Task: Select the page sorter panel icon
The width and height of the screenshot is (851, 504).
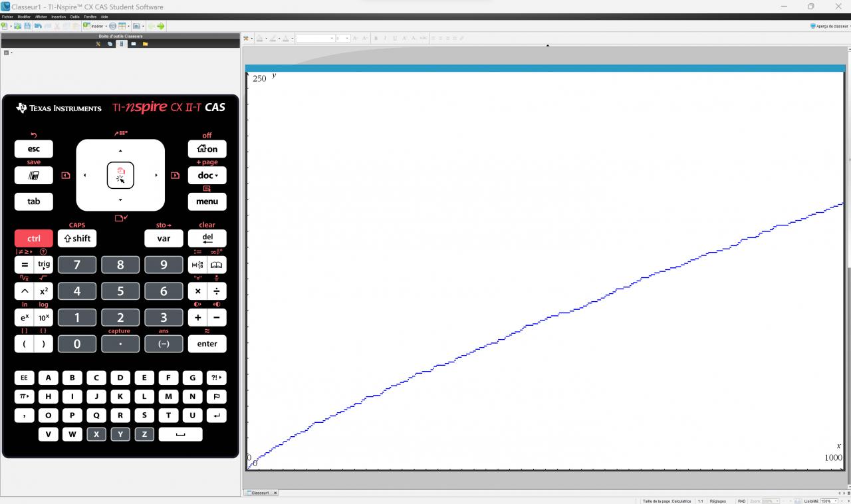Action: [110, 44]
